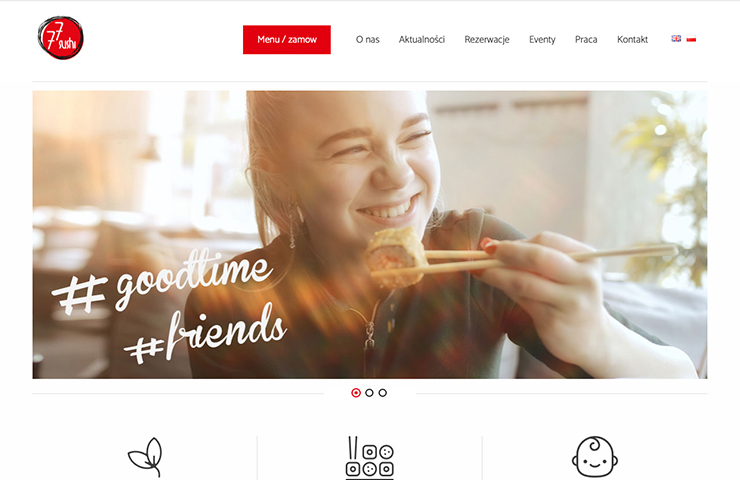Go to the Kontakt page
Viewport: 740px width, 480px height.
click(x=632, y=40)
